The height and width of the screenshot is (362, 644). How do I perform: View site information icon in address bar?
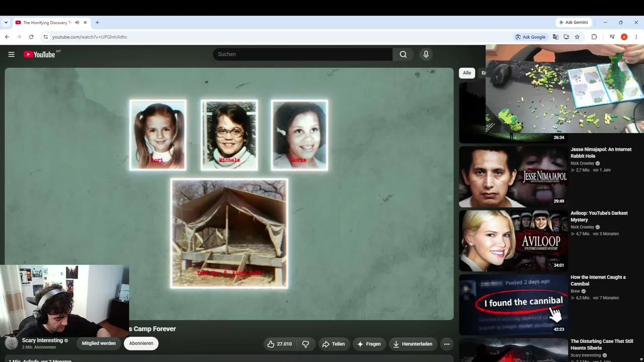click(45, 37)
